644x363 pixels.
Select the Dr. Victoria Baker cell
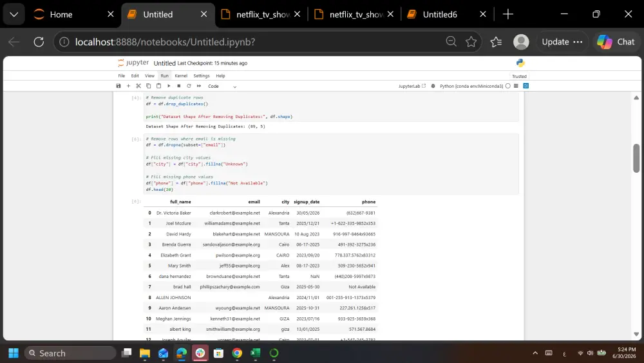click(x=173, y=213)
